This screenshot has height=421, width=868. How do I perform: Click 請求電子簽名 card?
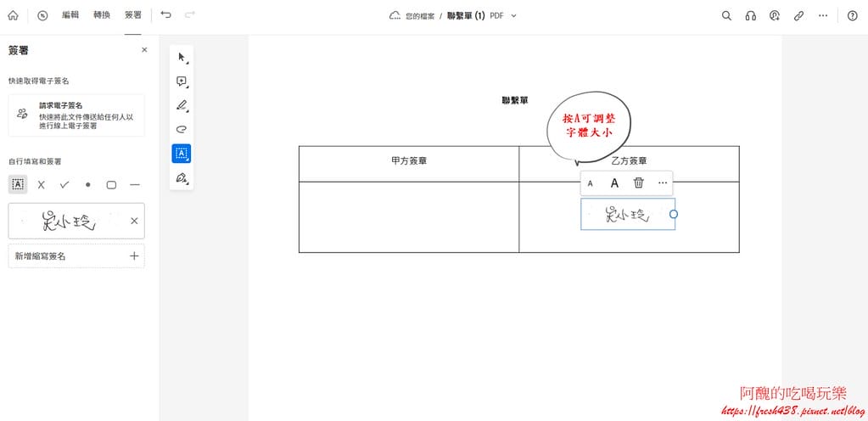tap(76, 115)
